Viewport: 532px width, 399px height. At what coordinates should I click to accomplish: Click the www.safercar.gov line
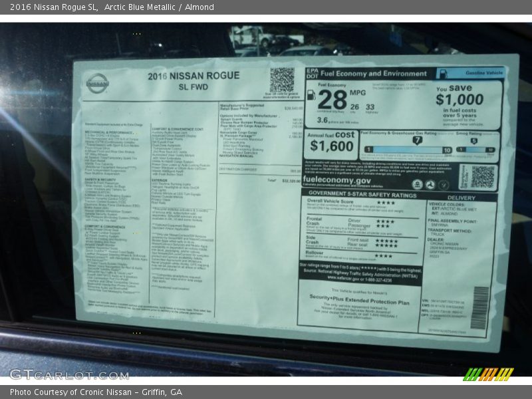[x=359, y=279]
